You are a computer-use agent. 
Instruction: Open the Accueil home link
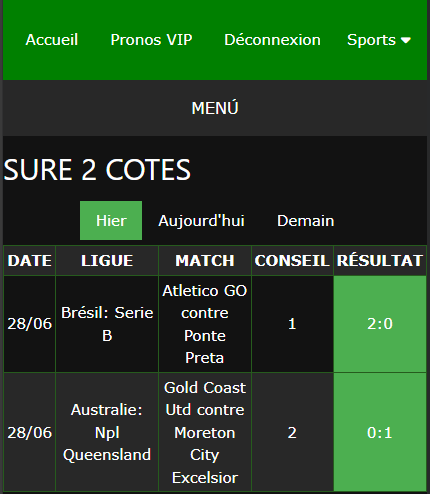52,40
